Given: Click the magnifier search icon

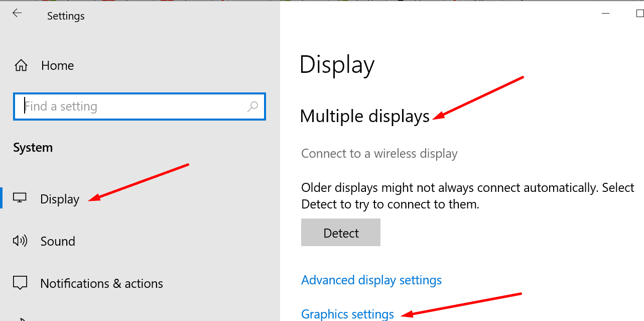Looking at the screenshot, I should point(252,106).
